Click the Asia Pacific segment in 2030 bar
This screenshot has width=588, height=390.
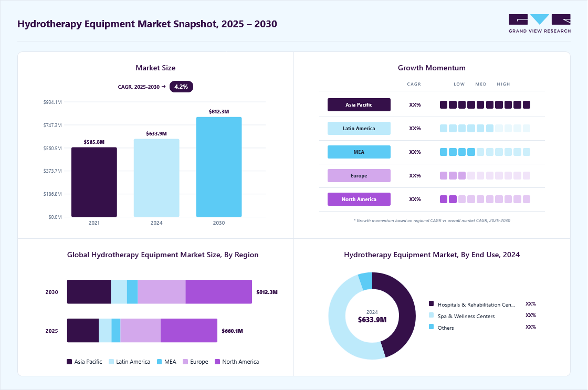89,292
